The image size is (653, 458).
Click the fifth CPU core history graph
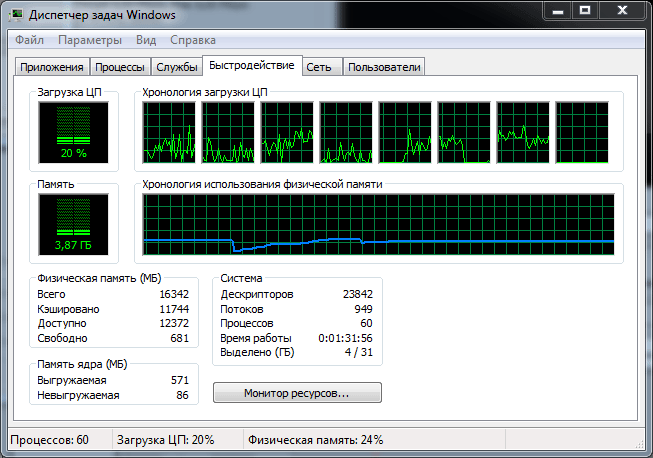(x=405, y=132)
